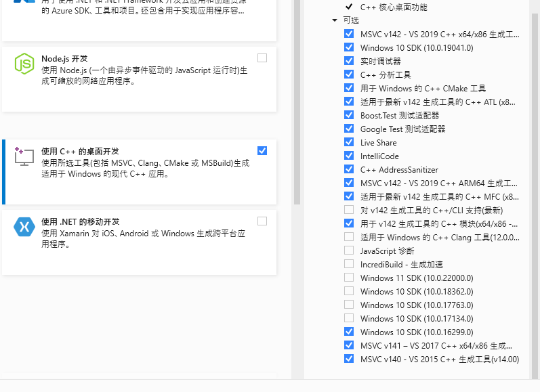Click the C++ desktop monitor icon

pos(24,156)
